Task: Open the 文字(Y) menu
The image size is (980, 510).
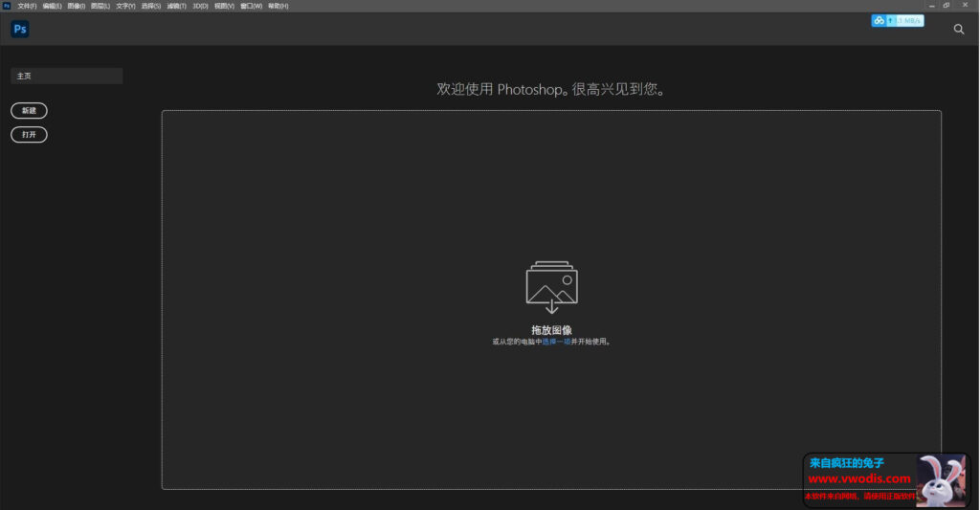Action: [125, 7]
